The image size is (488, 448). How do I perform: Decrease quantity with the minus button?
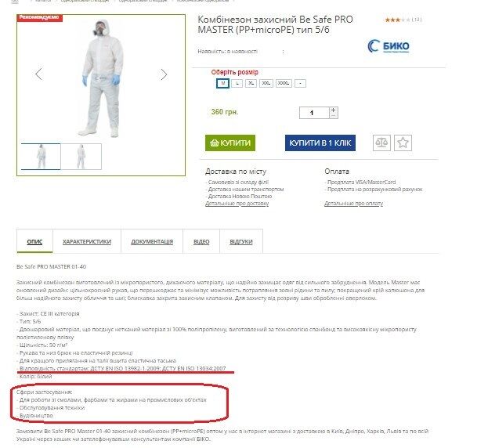tap(334, 116)
